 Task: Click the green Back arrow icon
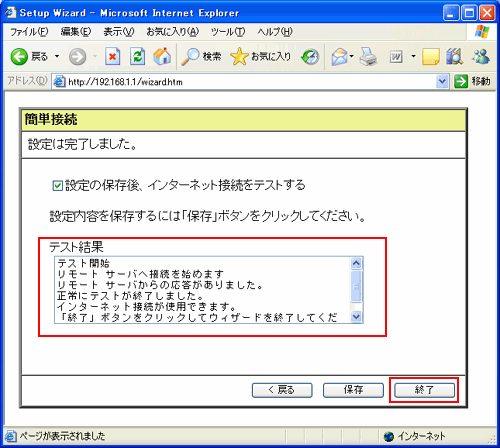click(19, 56)
